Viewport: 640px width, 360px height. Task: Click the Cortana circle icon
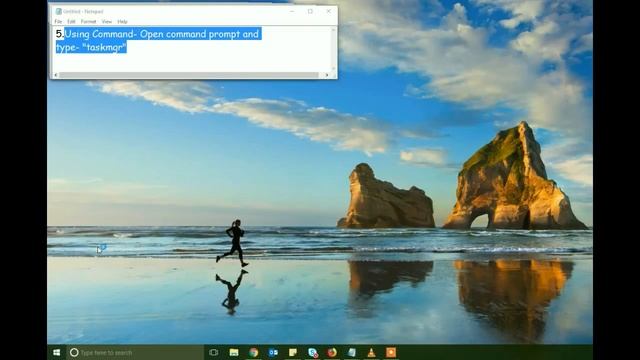click(x=74, y=352)
